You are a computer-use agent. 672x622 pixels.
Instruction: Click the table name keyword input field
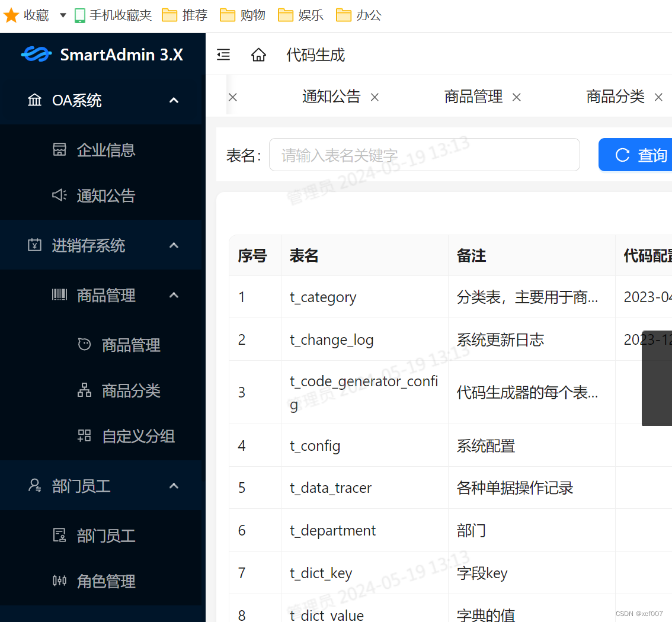click(x=424, y=155)
